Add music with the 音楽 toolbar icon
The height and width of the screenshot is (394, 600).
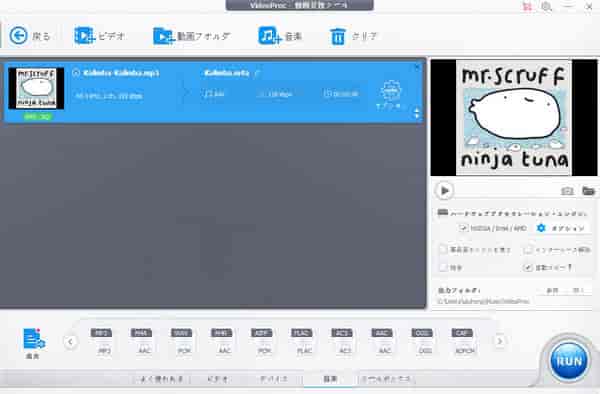(x=269, y=36)
